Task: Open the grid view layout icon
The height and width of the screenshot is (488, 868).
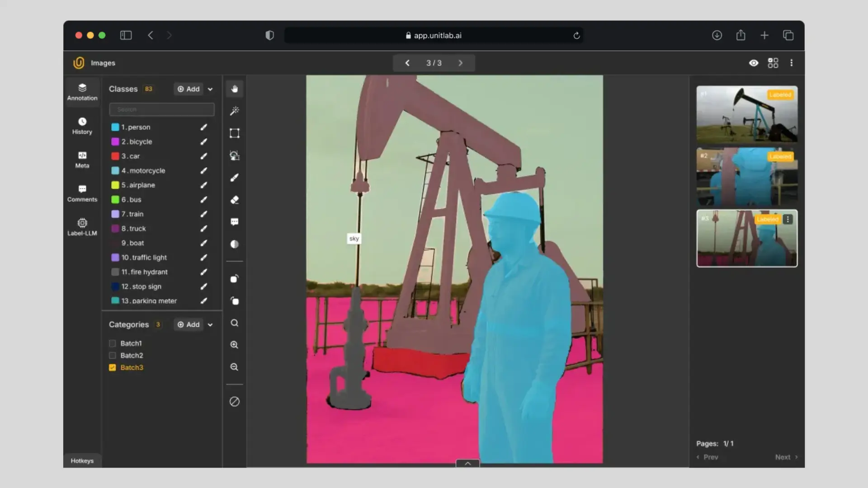Action: coord(773,63)
